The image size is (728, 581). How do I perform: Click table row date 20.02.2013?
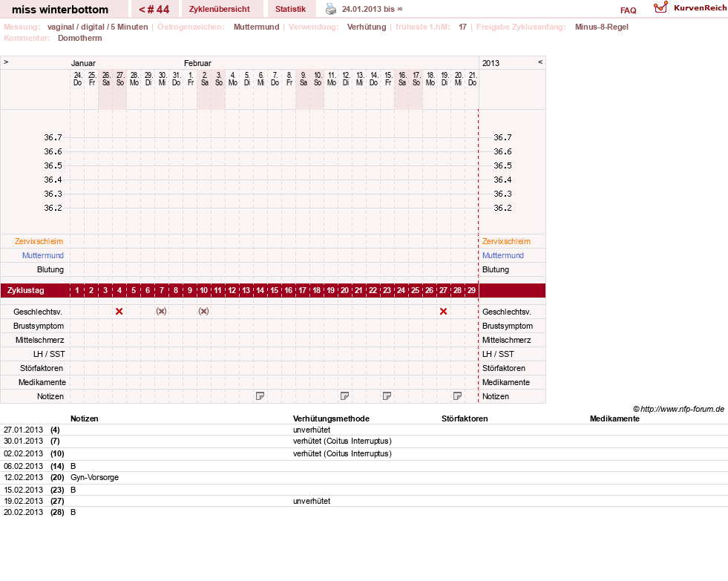coord(23,512)
